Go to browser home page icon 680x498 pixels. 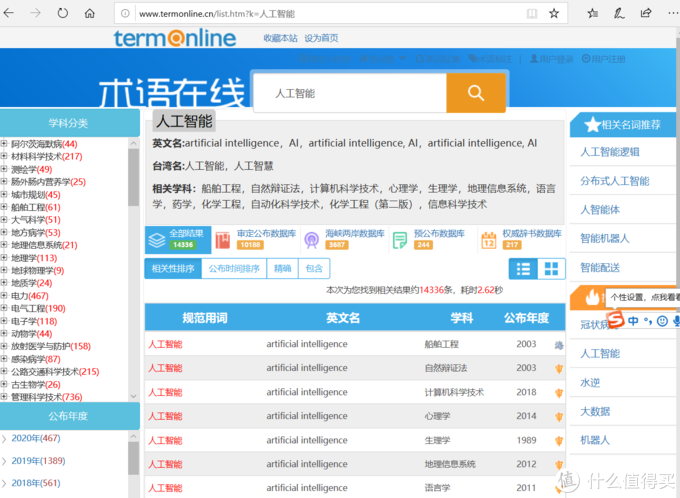(x=91, y=14)
